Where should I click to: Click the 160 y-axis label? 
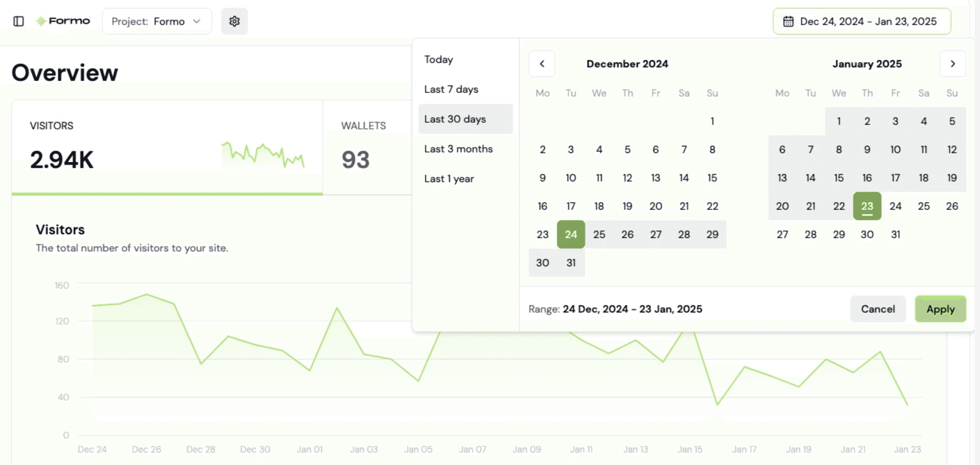coord(62,286)
